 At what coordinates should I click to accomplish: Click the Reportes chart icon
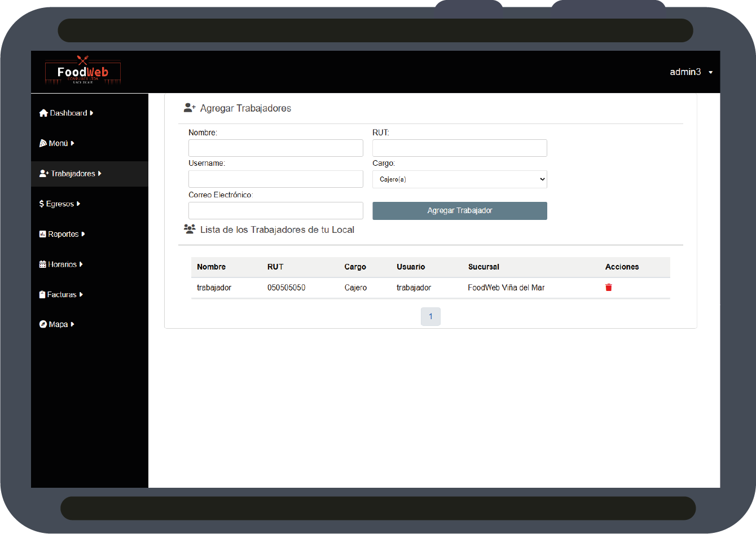pos(42,234)
